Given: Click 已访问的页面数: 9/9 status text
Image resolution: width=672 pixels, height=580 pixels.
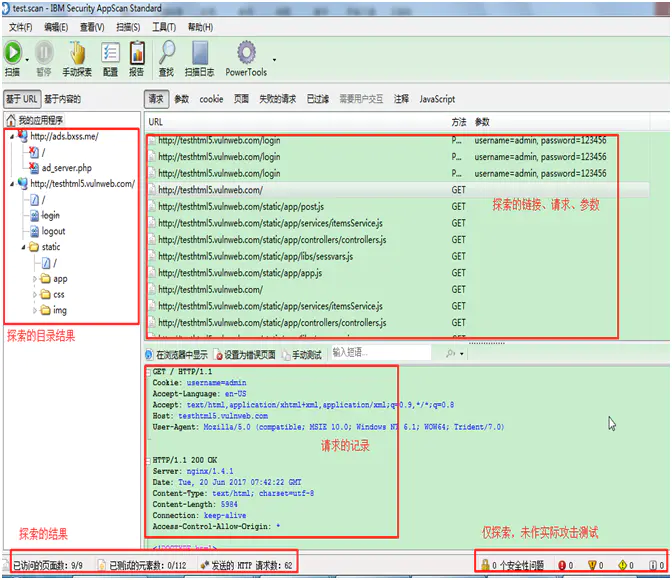Looking at the screenshot, I should point(48,565).
